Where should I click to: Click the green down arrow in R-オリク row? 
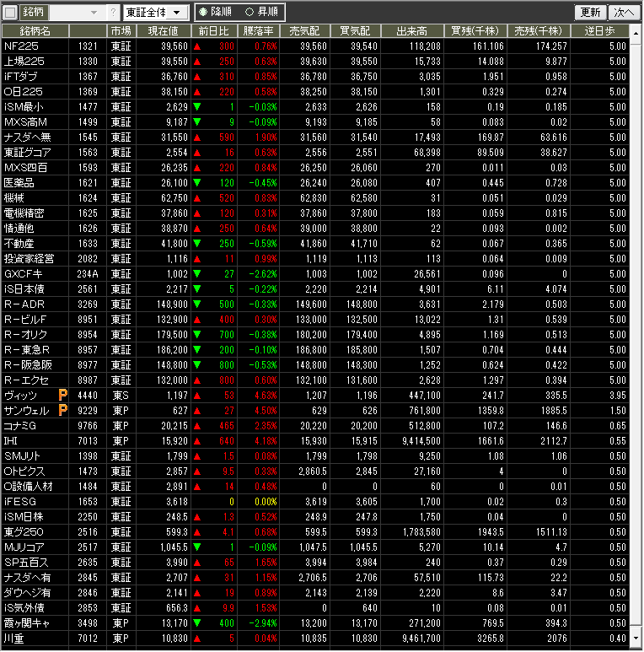point(197,335)
